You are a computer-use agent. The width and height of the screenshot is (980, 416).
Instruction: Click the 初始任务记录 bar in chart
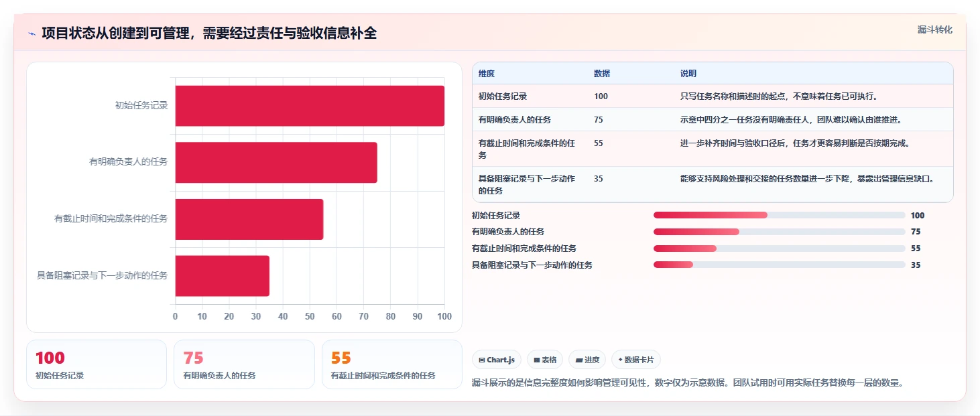click(x=310, y=106)
